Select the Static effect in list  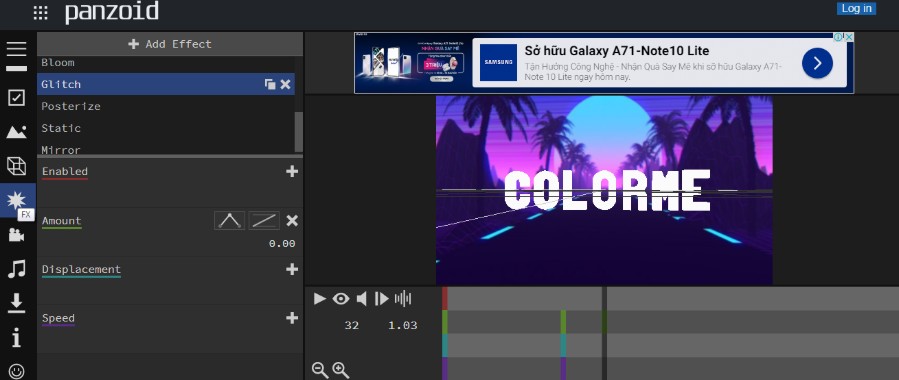tap(166, 128)
